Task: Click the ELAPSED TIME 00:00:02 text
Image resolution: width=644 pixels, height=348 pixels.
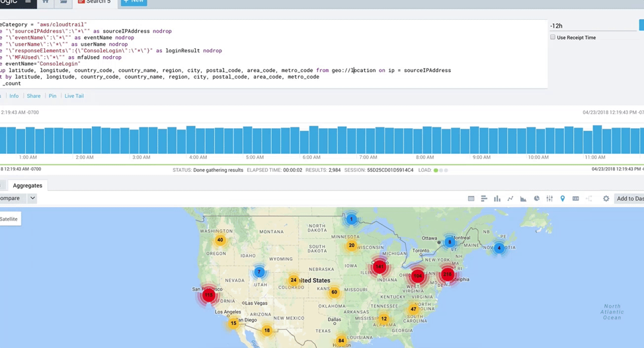Action: [274, 170]
